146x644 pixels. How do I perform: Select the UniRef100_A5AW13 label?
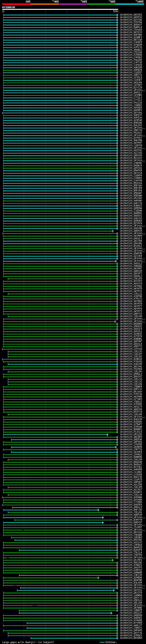131,50
